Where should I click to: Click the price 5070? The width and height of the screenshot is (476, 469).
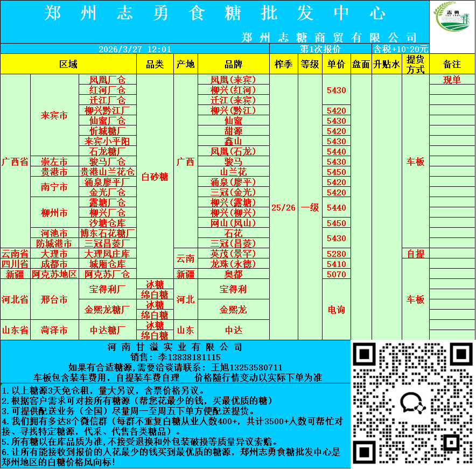(x=337, y=274)
